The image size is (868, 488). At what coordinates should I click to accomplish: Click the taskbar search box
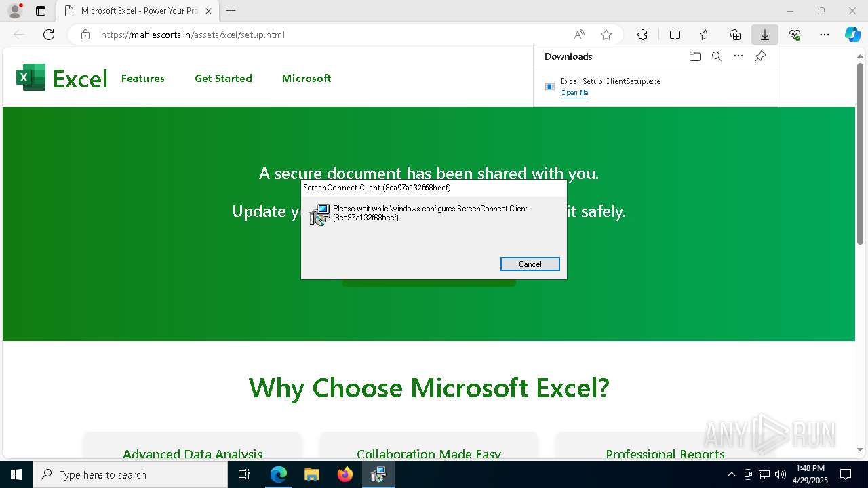click(x=130, y=474)
